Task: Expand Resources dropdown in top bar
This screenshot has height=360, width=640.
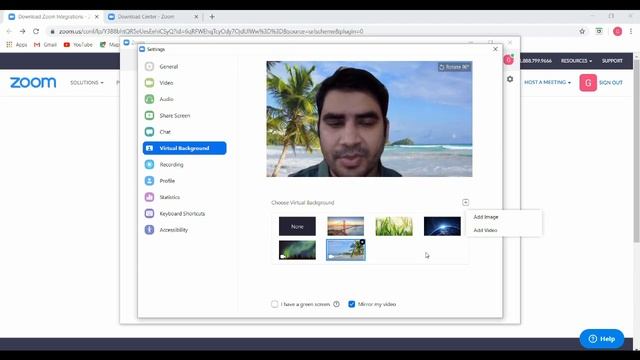Action: tap(576, 61)
